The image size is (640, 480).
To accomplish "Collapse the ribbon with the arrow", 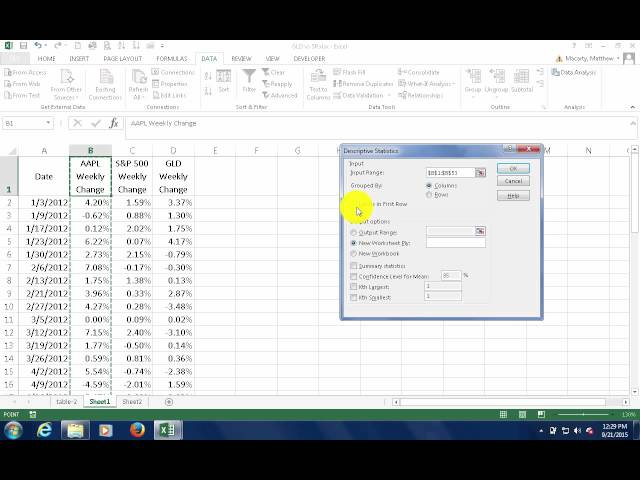I will [x=633, y=107].
